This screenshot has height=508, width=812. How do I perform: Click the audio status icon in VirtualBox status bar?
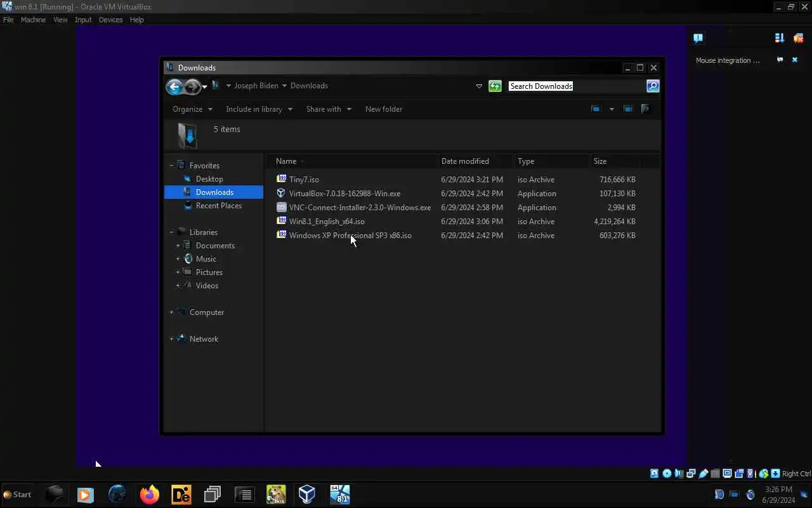(679, 474)
